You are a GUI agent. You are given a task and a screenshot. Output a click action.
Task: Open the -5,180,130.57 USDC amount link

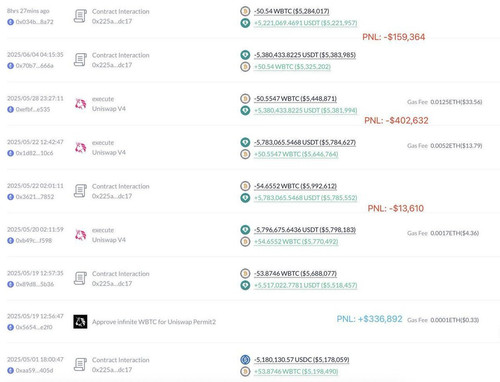pos(301,360)
